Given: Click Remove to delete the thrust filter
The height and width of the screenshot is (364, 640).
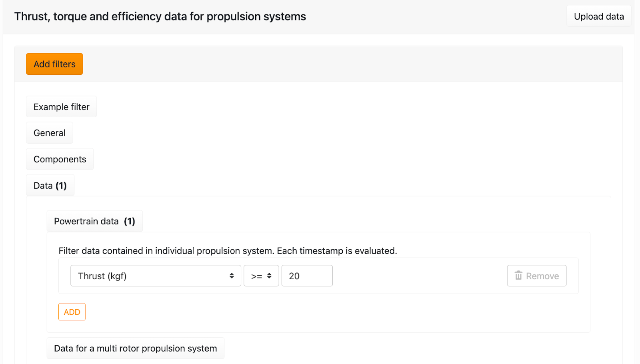Looking at the screenshot, I should (536, 276).
